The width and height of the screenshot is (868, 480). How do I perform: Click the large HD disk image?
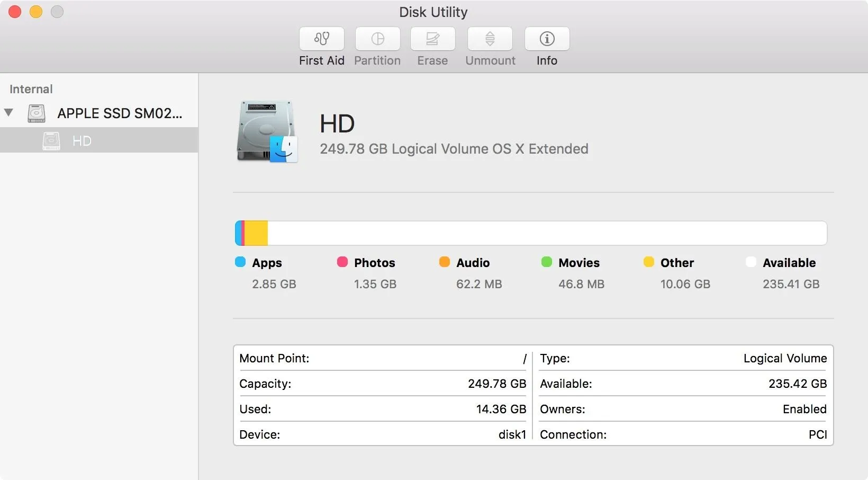pyautogui.click(x=267, y=131)
